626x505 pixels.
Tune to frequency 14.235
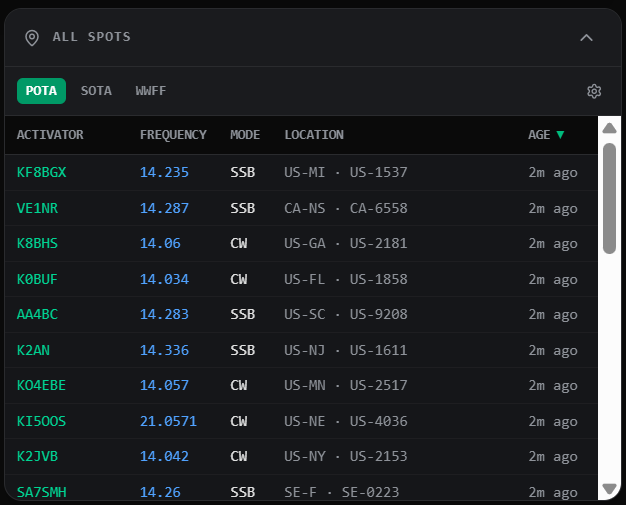point(164,172)
